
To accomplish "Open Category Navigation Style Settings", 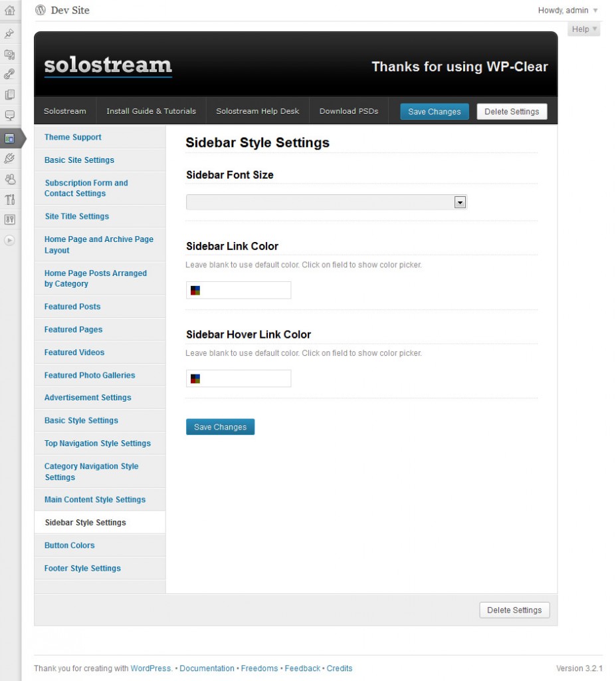I will click(x=100, y=472).
